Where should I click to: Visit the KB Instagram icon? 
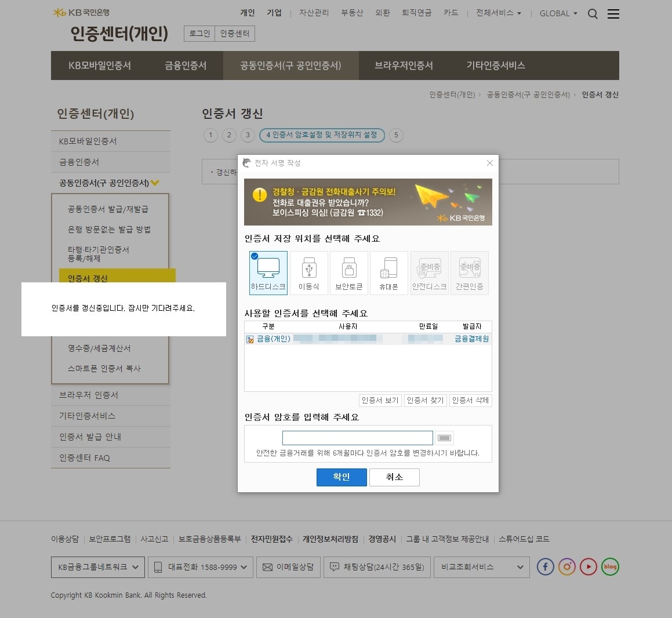567,567
